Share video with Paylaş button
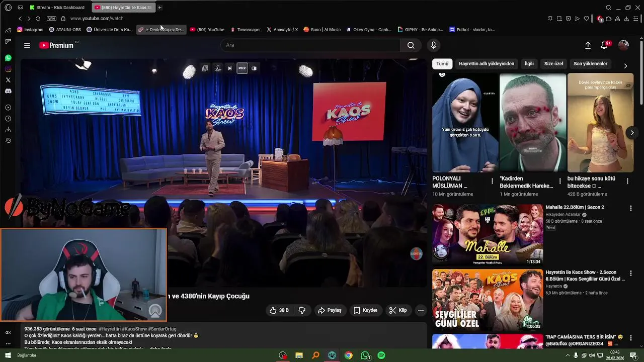Viewport: 644px width, 362px height. (330, 310)
